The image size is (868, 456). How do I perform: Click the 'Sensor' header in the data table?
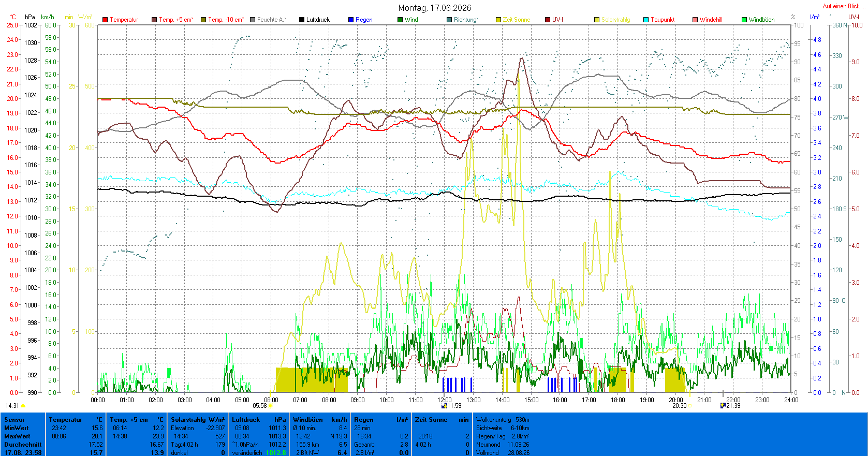tap(14, 420)
